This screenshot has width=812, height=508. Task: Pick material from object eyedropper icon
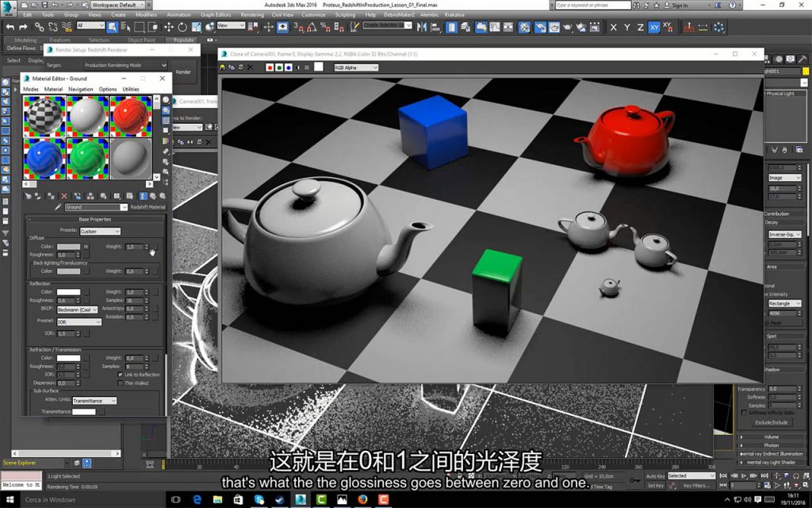click(x=59, y=207)
